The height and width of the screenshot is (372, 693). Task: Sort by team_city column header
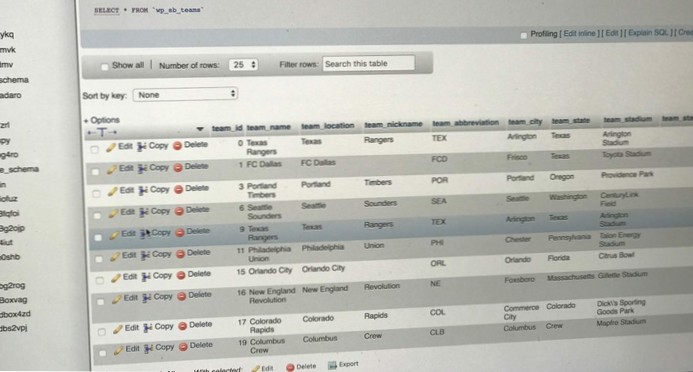pos(525,121)
